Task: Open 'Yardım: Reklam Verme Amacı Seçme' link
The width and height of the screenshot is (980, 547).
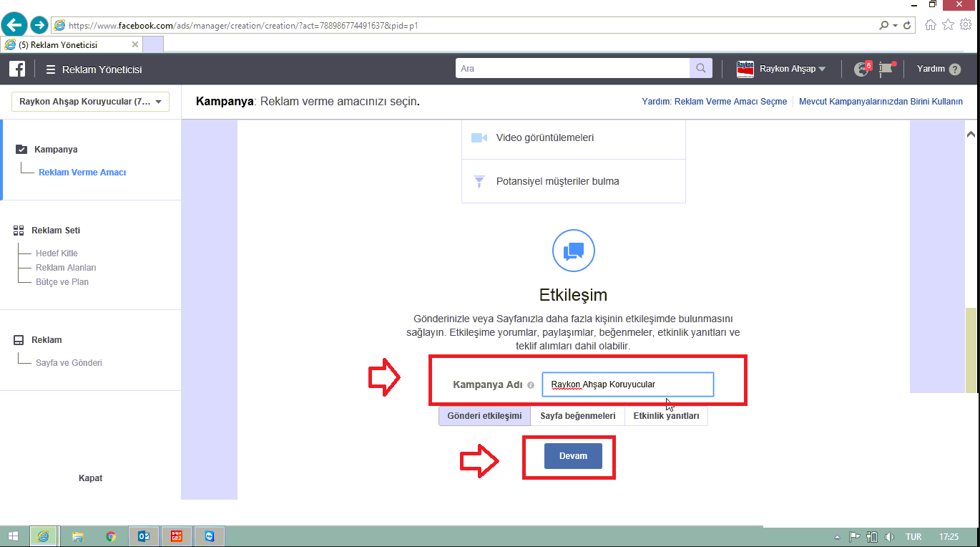Action: click(x=714, y=102)
